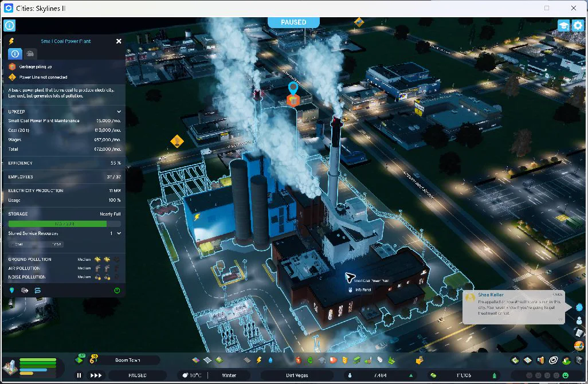Open the radio icon at bottom right
Screen dimensions: 588x384
(579, 345)
